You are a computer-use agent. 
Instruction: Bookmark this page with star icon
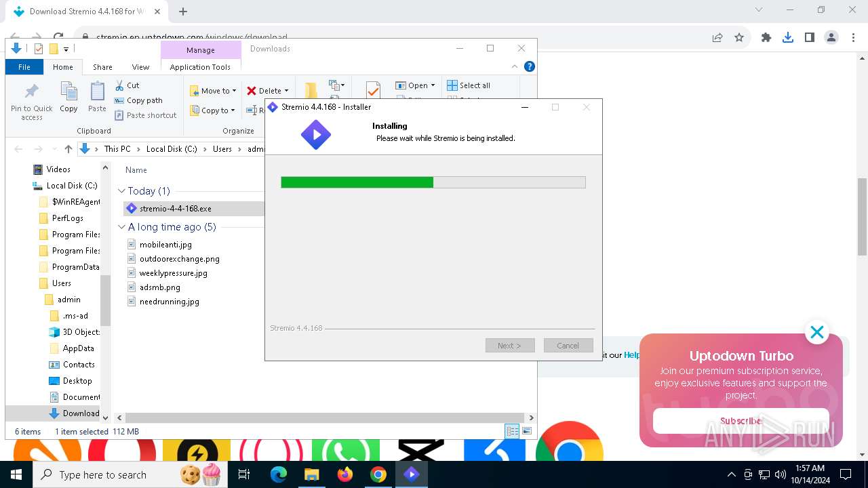[x=739, y=38]
